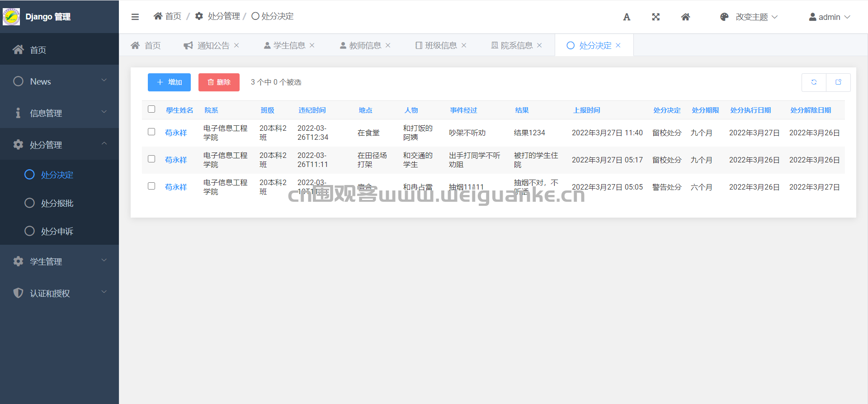Click the font size A icon
The height and width of the screenshot is (404, 868).
[x=626, y=17]
